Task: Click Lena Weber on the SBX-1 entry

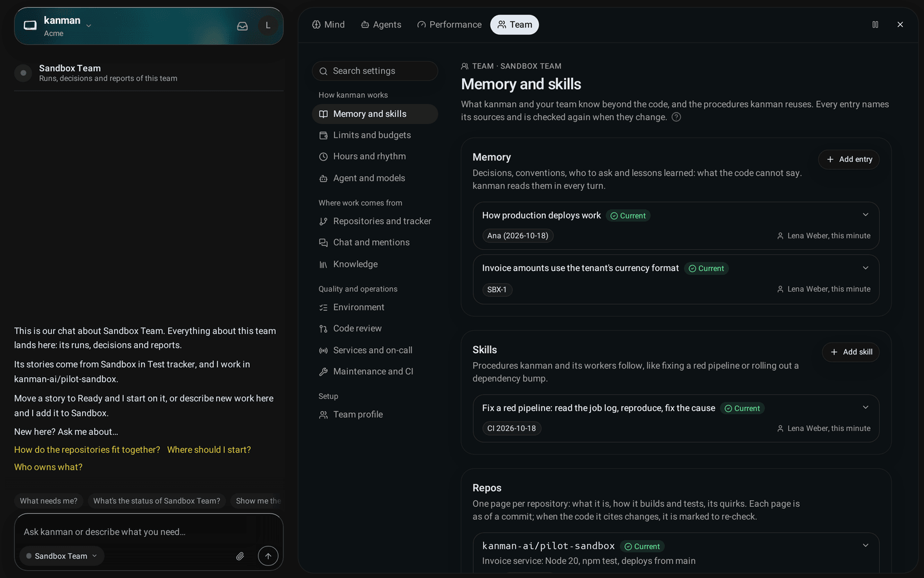Action: click(x=824, y=289)
